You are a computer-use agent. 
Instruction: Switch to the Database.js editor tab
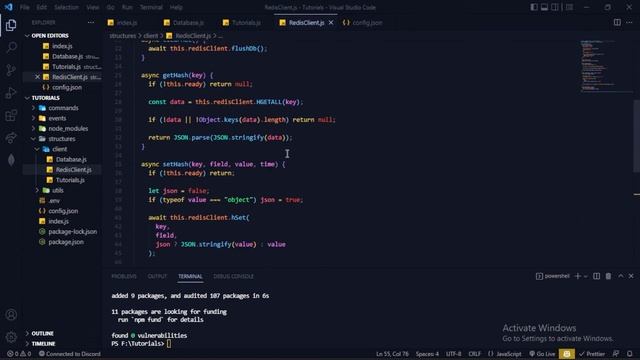tap(188, 22)
